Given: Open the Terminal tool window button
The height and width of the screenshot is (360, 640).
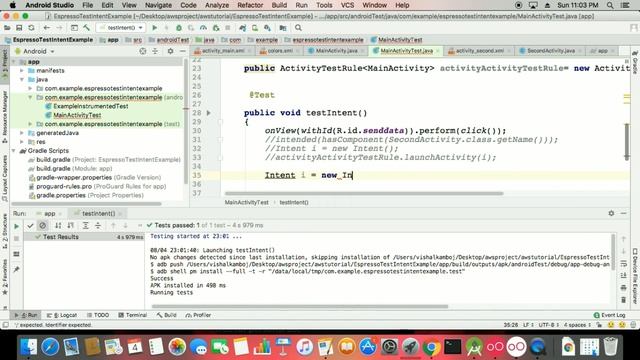Looking at the screenshot, I should 133,315.
